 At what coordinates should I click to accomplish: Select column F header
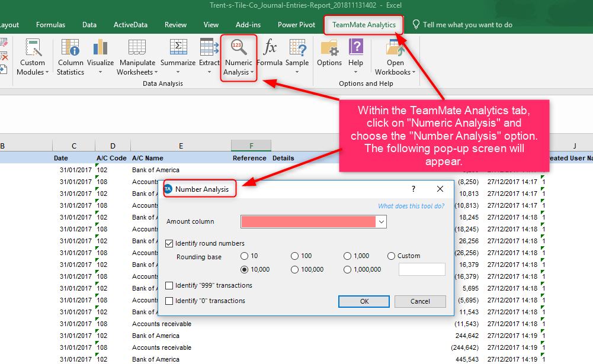(x=251, y=146)
